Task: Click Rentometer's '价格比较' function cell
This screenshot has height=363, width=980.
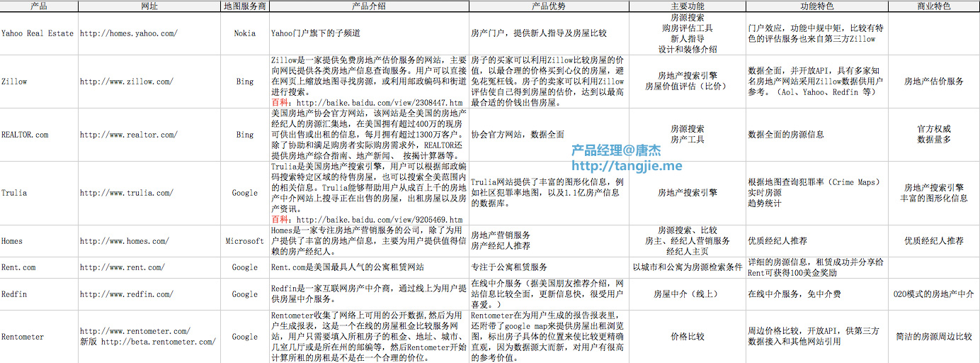Action: tap(688, 337)
